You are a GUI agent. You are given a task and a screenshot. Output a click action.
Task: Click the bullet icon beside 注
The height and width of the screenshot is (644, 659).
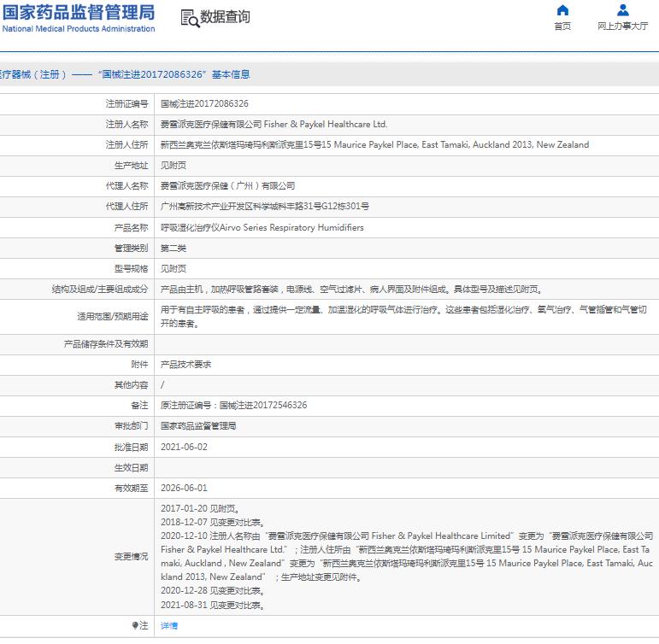135,625
